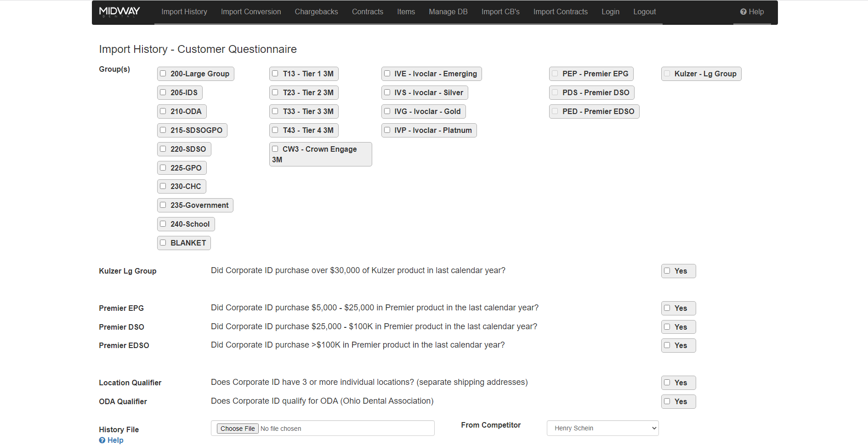Enable the IVG - Ivoclar - Gold checkbox
Screen dimensions: 868x446
click(387, 111)
